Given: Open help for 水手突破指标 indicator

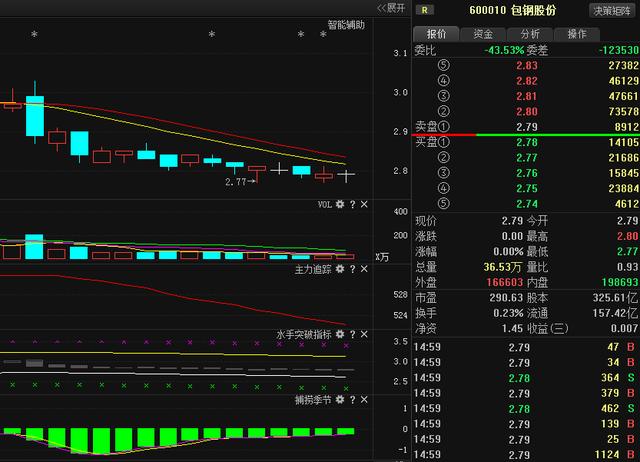Looking at the screenshot, I should pyautogui.click(x=352, y=334).
